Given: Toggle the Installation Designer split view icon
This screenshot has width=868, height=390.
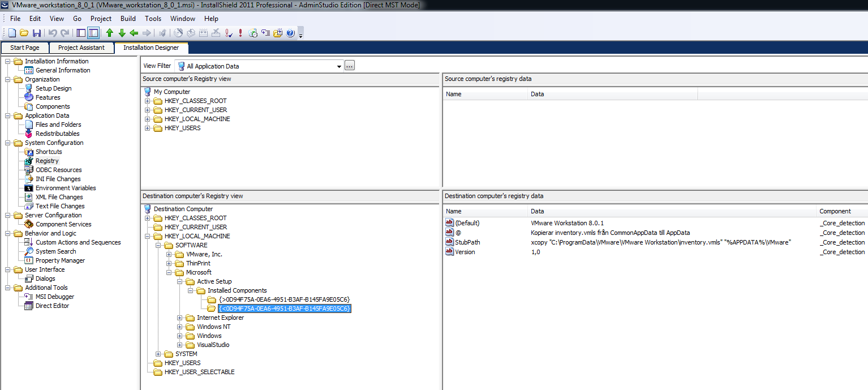Looking at the screenshot, I should point(94,33).
